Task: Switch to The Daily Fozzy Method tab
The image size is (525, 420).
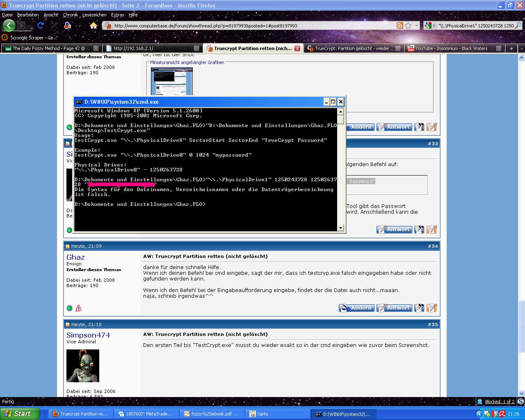Action: click(x=51, y=48)
